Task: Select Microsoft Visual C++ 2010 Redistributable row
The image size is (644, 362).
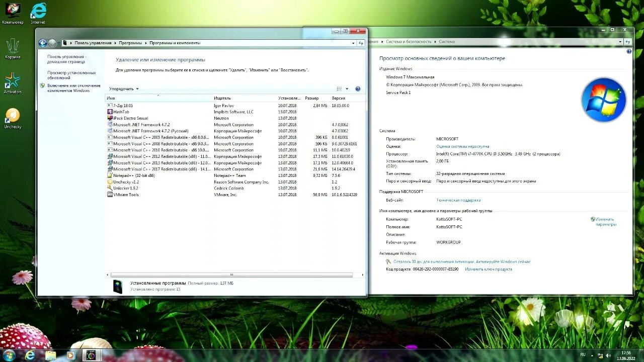Action: [x=234, y=150]
